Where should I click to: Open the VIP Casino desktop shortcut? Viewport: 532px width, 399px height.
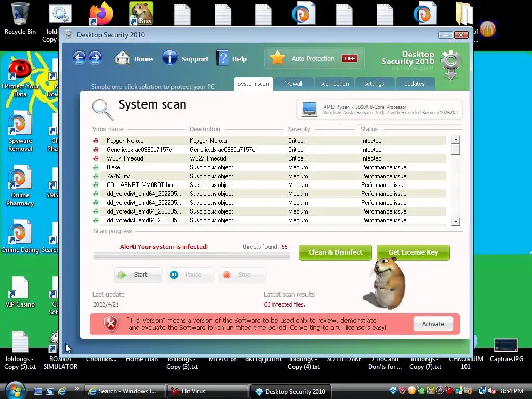click(x=20, y=292)
